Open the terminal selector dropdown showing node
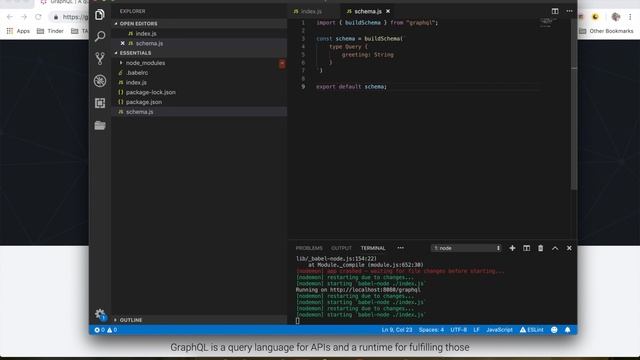640x360 pixels. coord(466,248)
